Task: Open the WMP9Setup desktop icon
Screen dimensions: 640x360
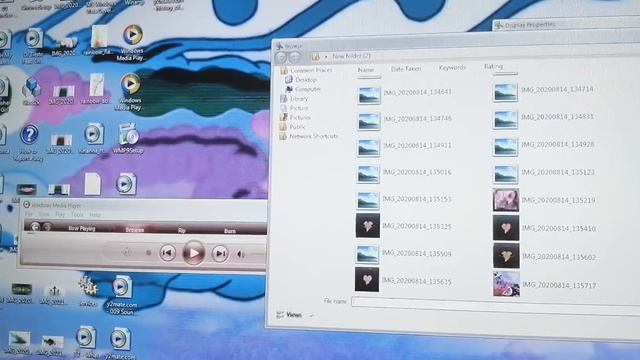Action: [x=128, y=139]
